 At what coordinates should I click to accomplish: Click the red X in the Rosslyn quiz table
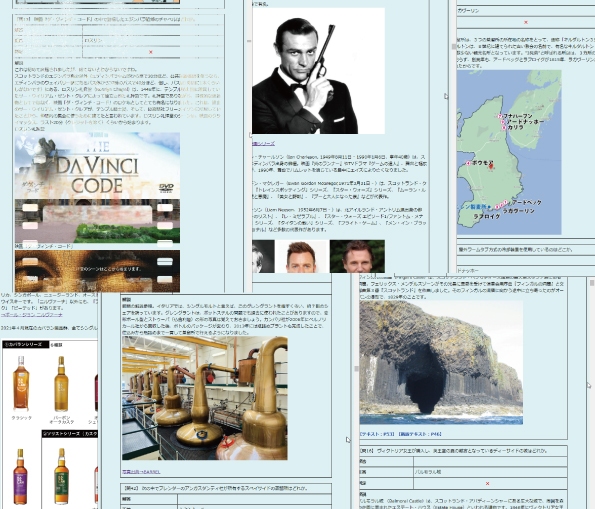point(151,52)
